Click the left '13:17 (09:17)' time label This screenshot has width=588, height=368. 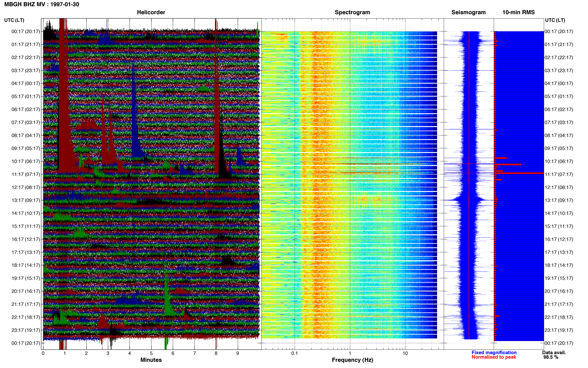coord(26,200)
